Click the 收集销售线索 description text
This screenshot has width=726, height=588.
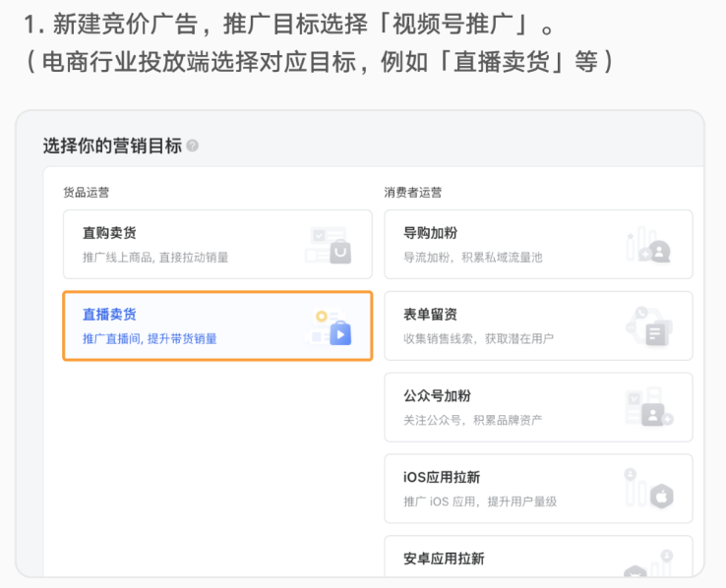pos(438,338)
